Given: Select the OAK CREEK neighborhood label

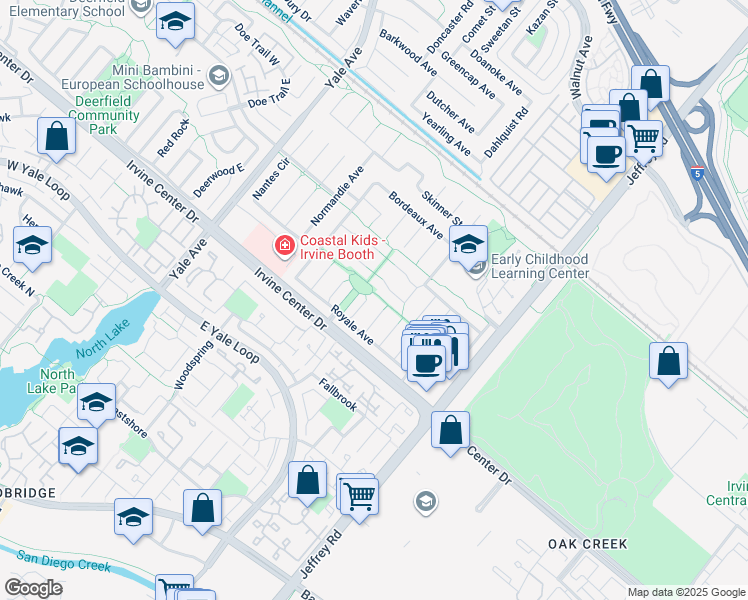Looking at the screenshot, I should coord(588,544).
